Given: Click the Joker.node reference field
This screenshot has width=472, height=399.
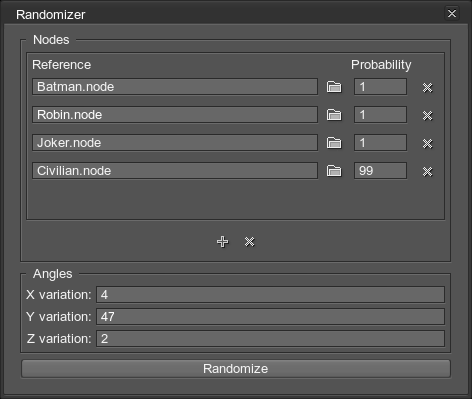Looking at the screenshot, I should point(175,143).
